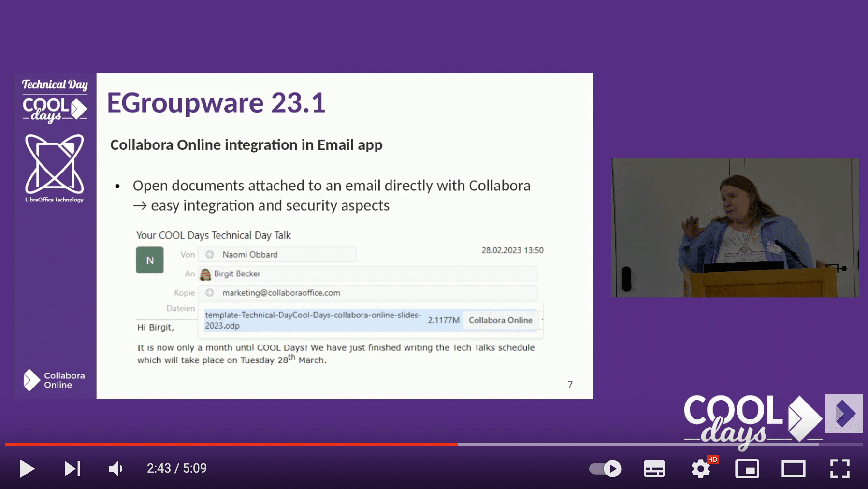
Task: Play the paused video
Action: [x=28, y=468]
